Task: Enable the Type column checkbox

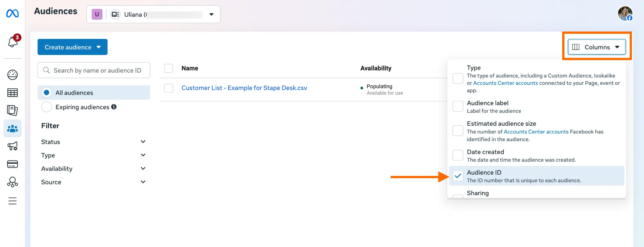Action: [458, 78]
